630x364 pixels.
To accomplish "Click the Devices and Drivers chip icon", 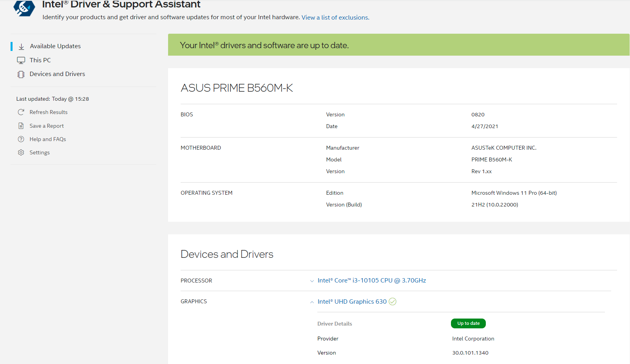I will [x=21, y=74].
